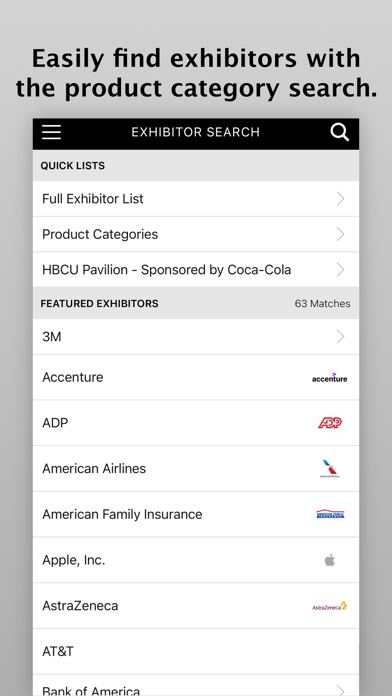Tap the Accenture logo
Screen dimensions: 392x696
pos(329,378)
